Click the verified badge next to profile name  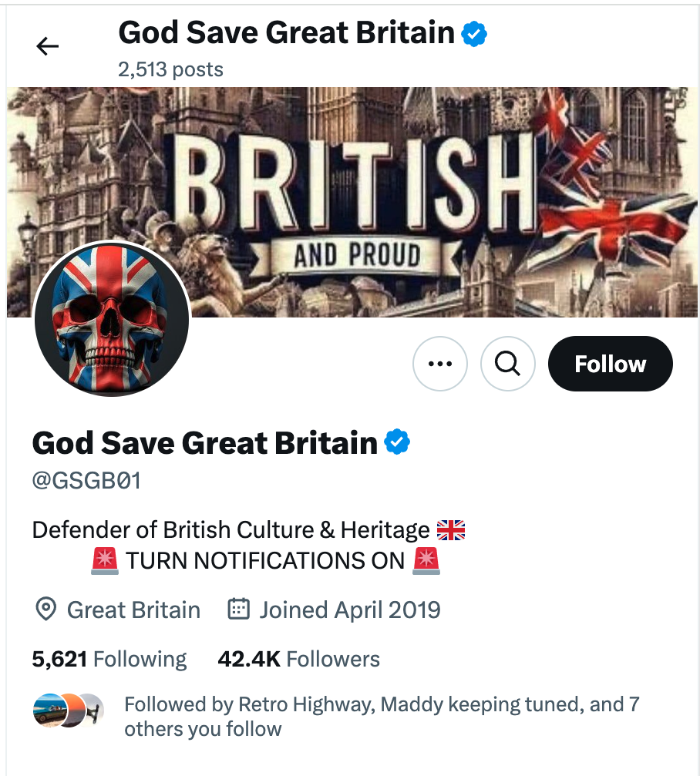coord(397,443)
